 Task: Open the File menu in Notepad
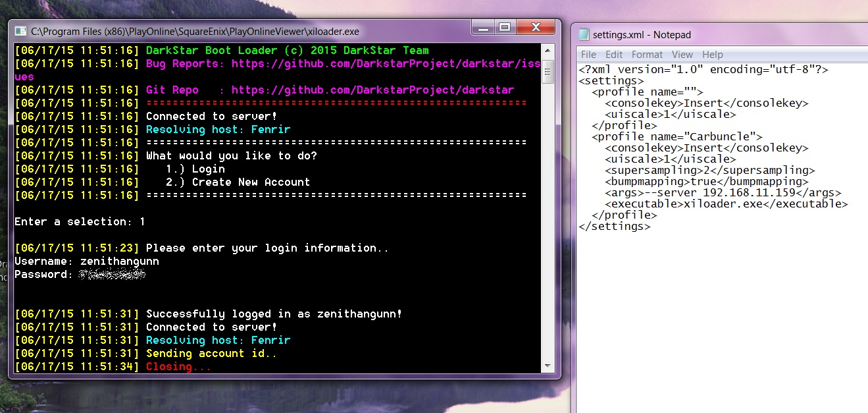[x=588, y=55]
